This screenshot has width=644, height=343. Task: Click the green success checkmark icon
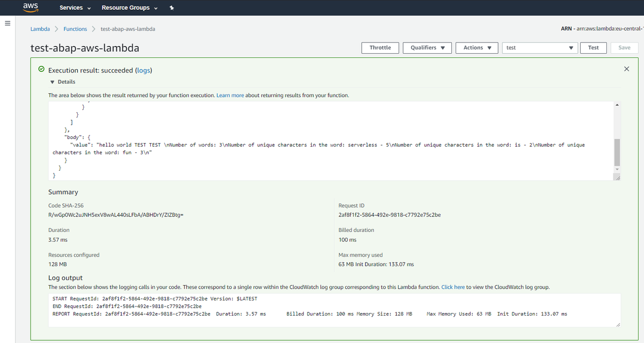pyautogui.click(x=41, y=70)
